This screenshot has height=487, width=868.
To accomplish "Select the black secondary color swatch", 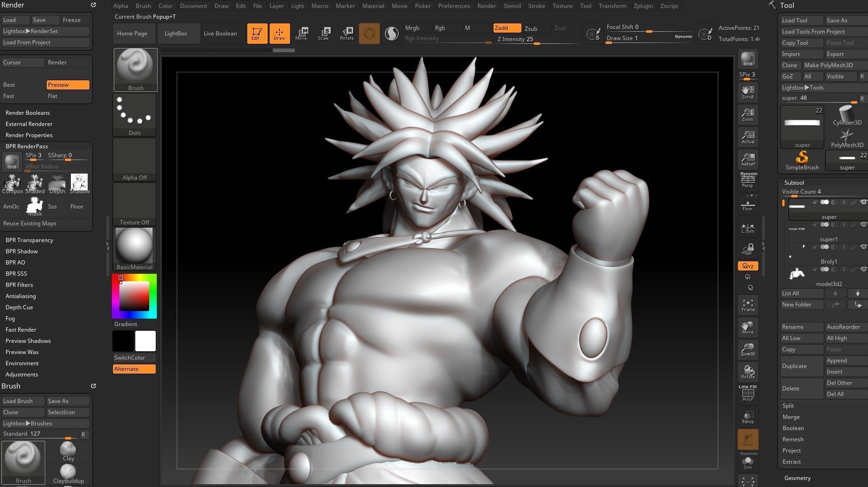I will click(x=123, y=341).
